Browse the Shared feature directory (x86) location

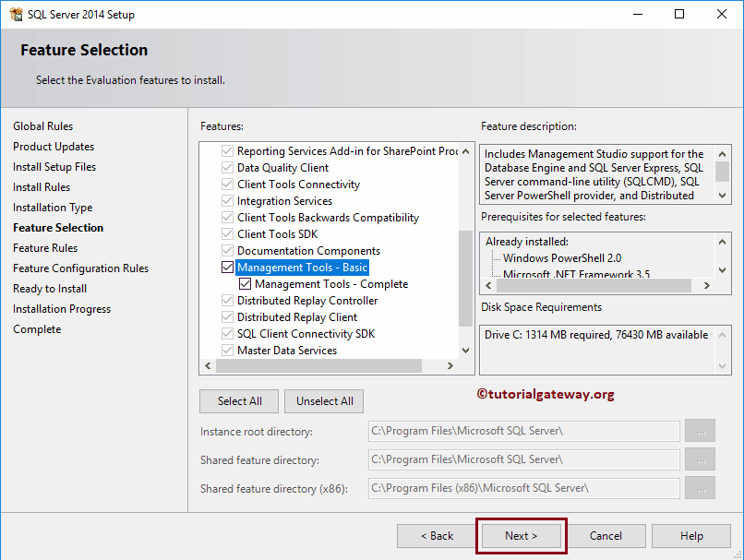tap(700, 488)
